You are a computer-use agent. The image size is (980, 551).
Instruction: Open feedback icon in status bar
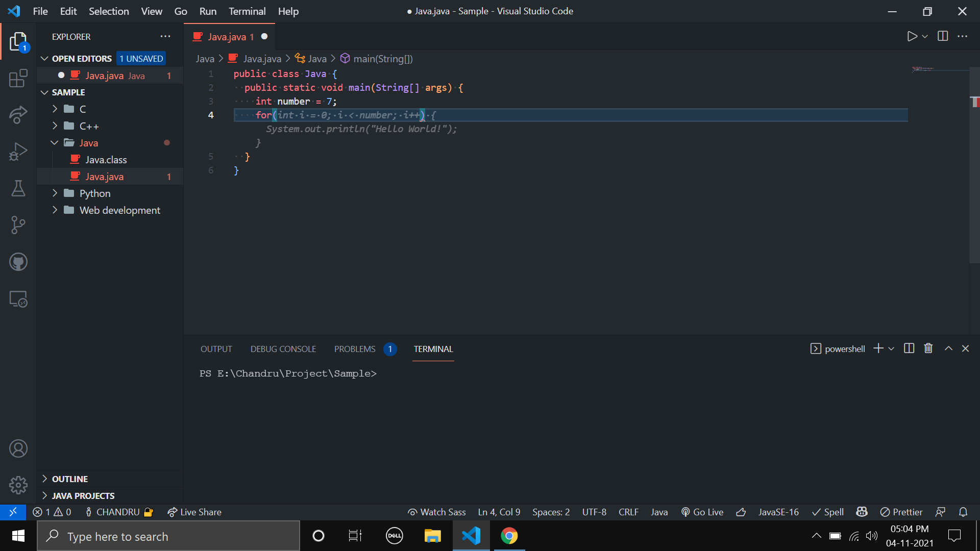coord(940,512)
